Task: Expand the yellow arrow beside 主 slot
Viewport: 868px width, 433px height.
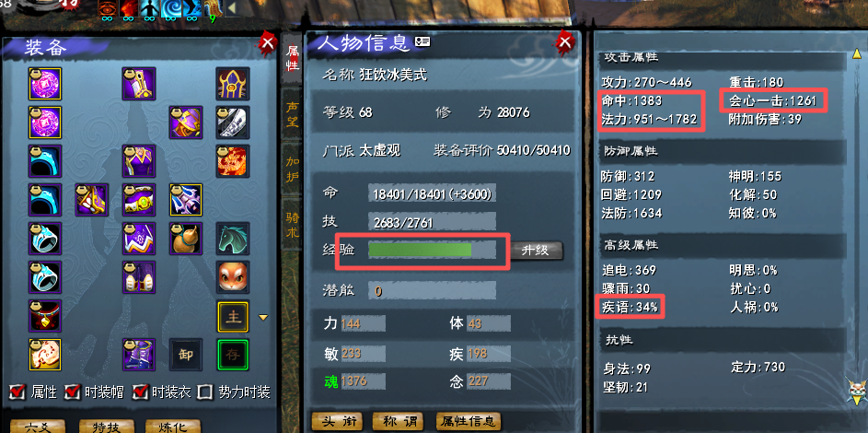Action: click(263, 317)
